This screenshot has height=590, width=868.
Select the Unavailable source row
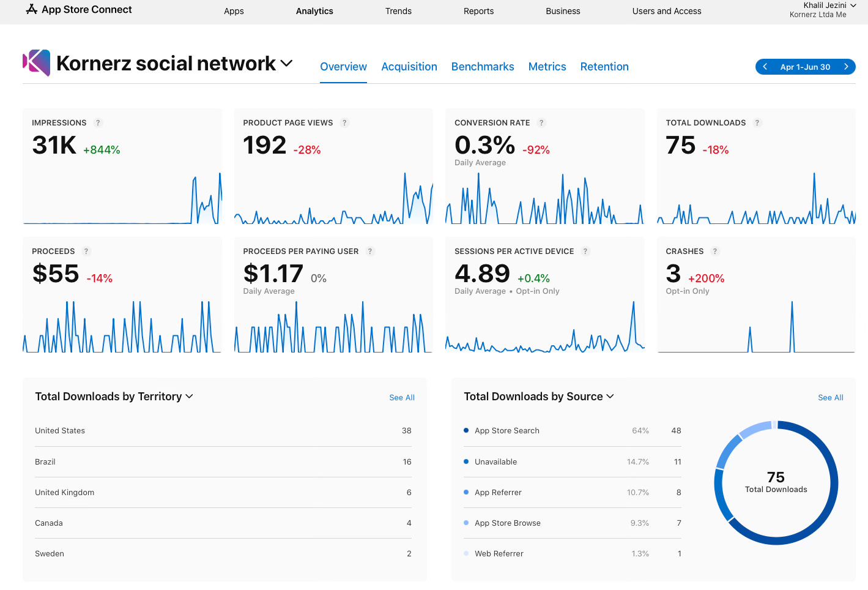pyautogui.click(x=573, y=461)
